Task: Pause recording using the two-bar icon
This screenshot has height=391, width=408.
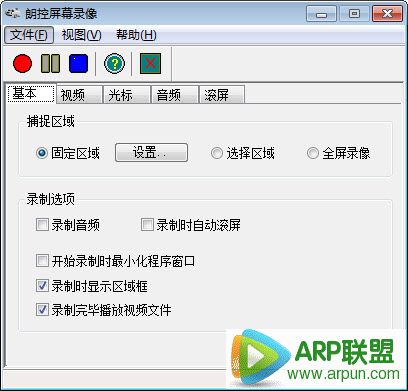Action: (x=50, y=63)
